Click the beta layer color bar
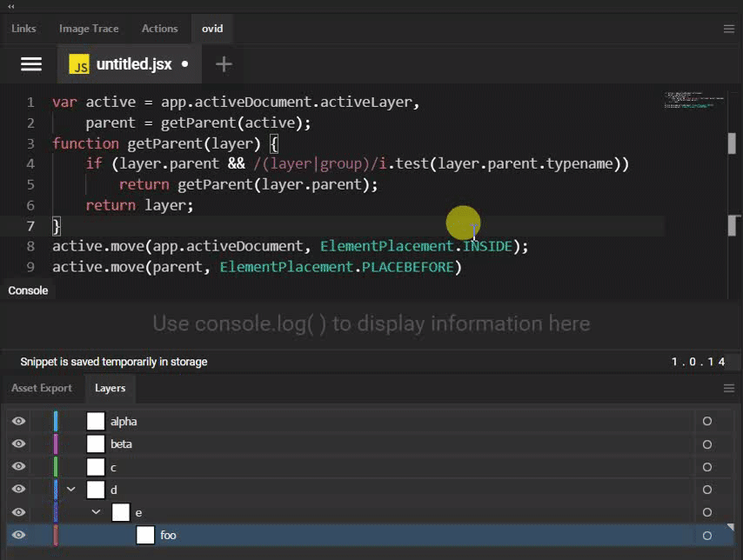 pyautogui.click(x=56, y=444)
